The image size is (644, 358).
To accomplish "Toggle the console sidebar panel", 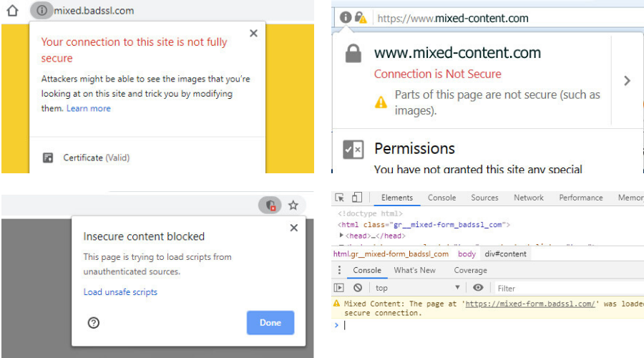I will (x=340, y=288).
